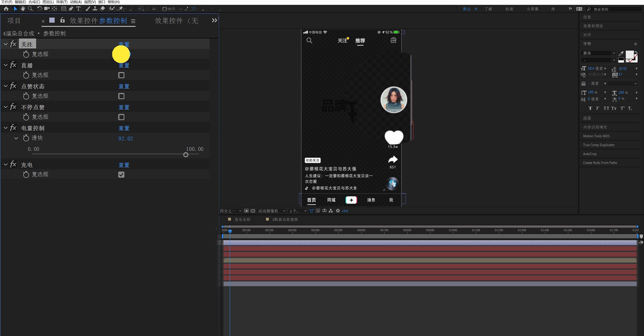The width and height of the screenshot is (644, 336).
Task: Enable the 点赞状态 checkbox
Action: pyautogui.click(x=121, y=96)
